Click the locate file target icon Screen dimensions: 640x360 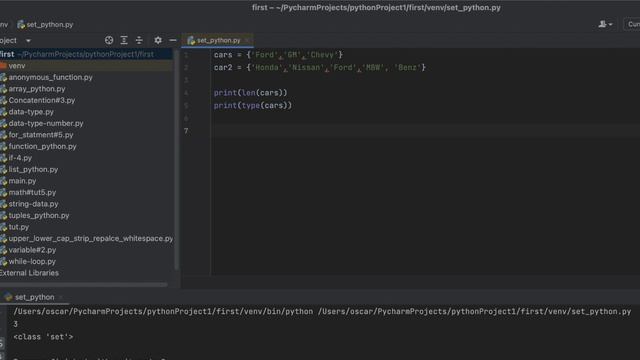click(x=109, y=40)
